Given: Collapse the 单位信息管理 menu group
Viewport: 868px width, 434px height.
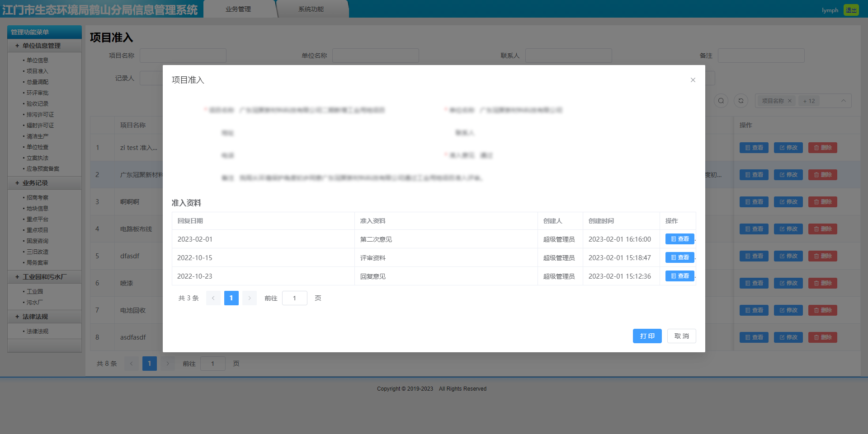Looking at the screenshot, I should click(44, 46).
